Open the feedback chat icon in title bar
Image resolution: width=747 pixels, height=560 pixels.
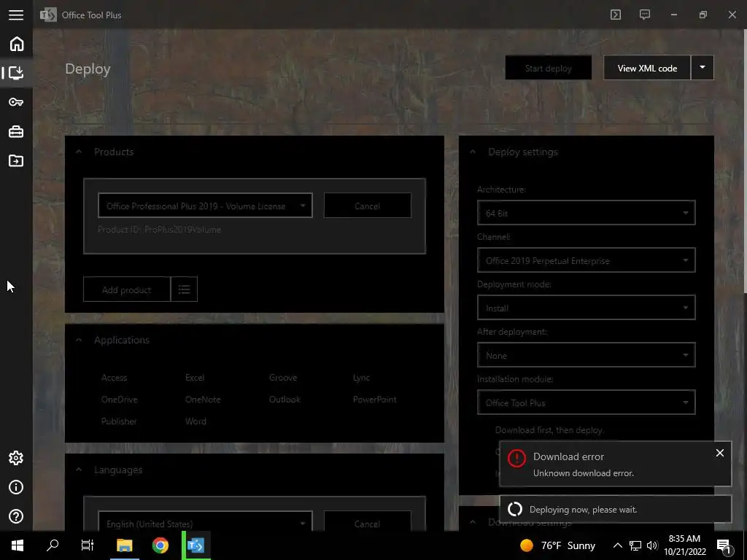[x=645, y=15]
